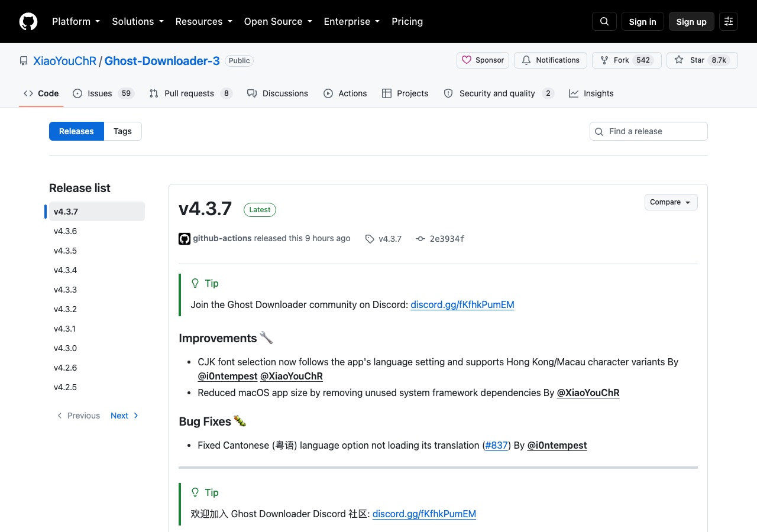
Task: Click the commit icon beside 2e3934f
Action: coord(420,239)
